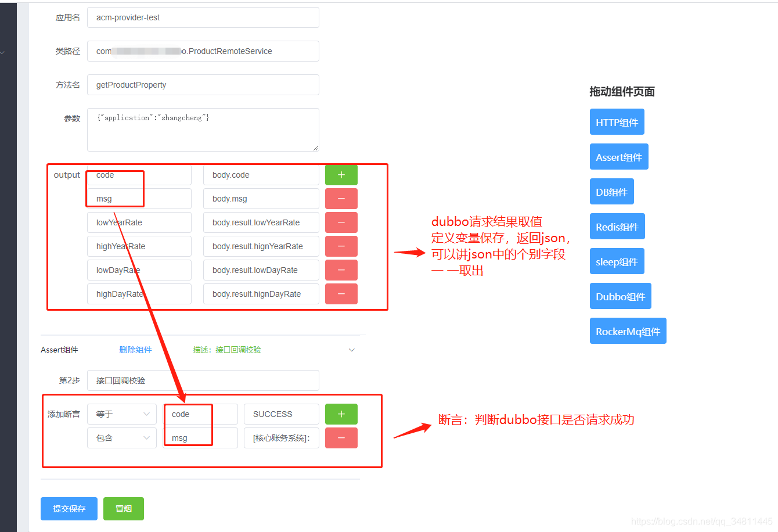Edit the assertion variable code field

pyautogui.click(x=200, y=414)
